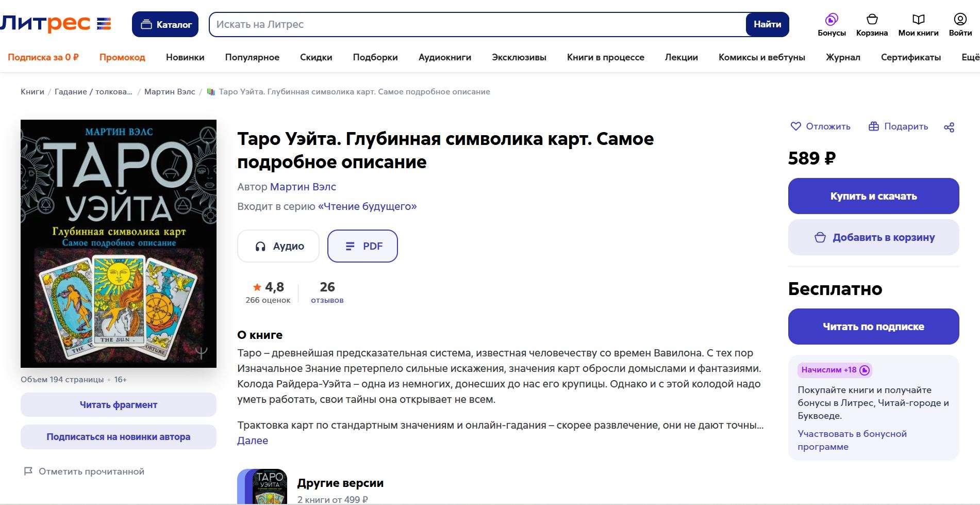Open author link Мартин Вэлс under title
Viewport: 980px width, 505px height.
click(303, 187)
